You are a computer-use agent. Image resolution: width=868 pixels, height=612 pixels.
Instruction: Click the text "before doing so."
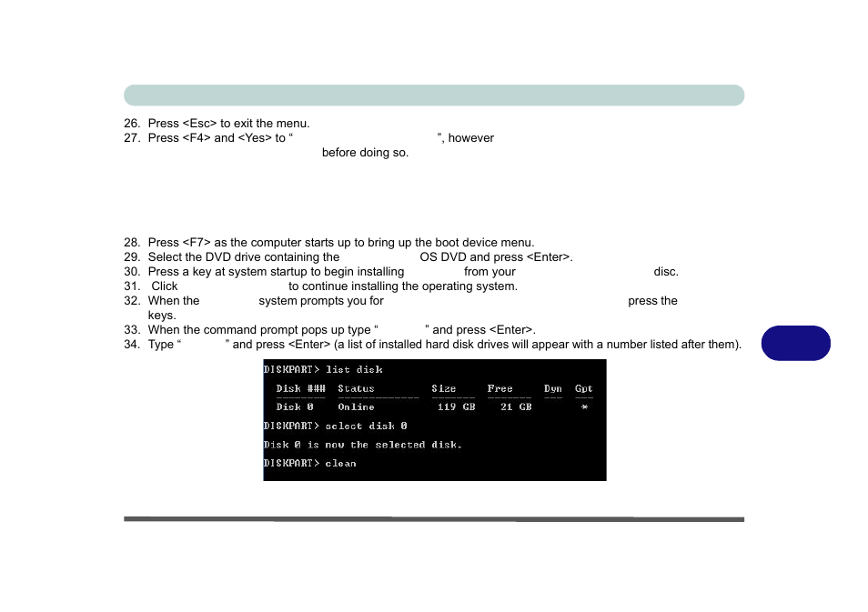366,152
